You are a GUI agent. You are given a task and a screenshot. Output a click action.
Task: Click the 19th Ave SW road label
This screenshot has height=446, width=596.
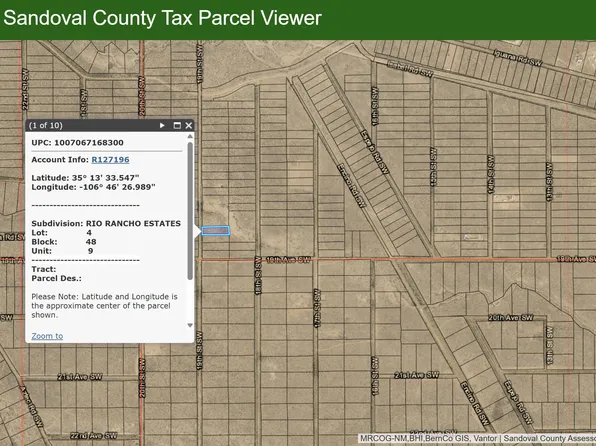pos(288,260)
